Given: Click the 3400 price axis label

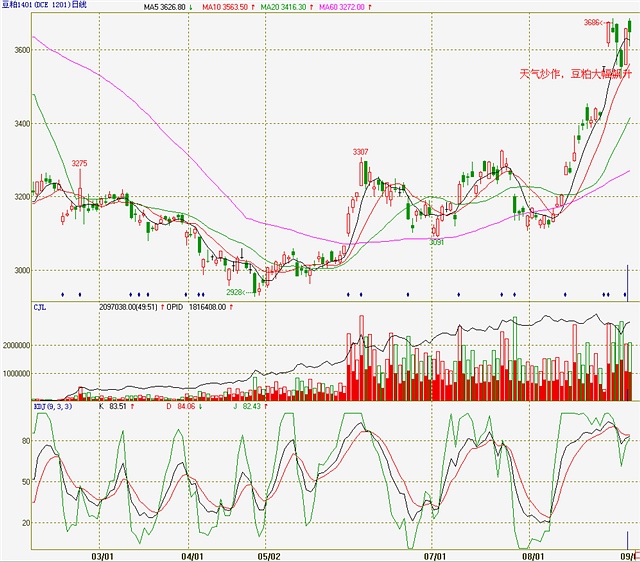Looking at the screenshot, I should click(22, 123).
